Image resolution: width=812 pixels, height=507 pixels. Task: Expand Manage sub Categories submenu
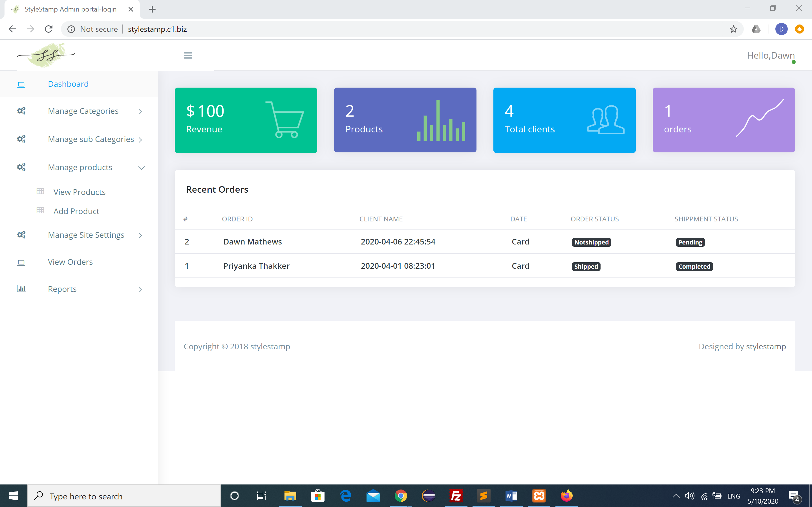[91, 139]
